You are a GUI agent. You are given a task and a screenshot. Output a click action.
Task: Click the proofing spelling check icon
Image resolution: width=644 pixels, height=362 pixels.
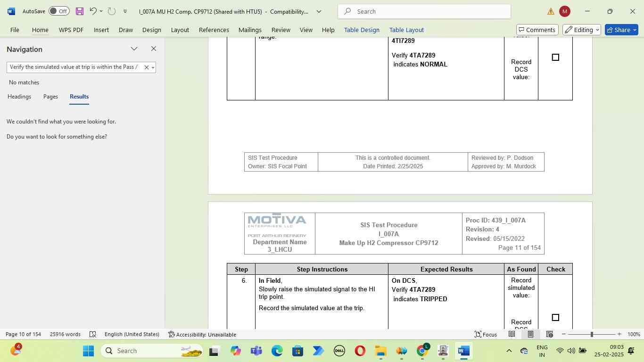(x=93, y=334)
